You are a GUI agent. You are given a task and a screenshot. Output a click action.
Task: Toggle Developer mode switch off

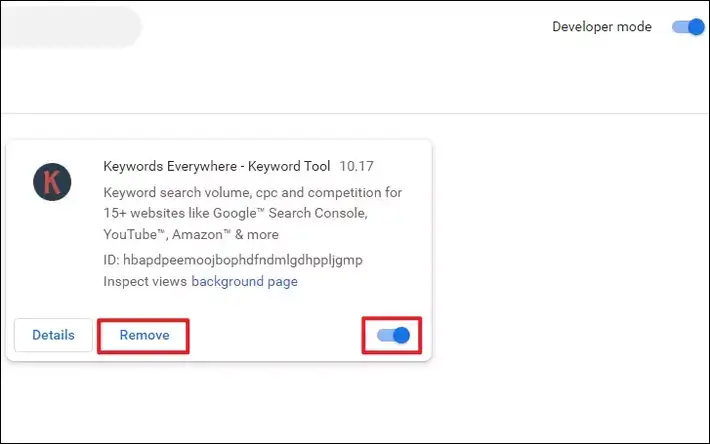(x=688, y=27)
